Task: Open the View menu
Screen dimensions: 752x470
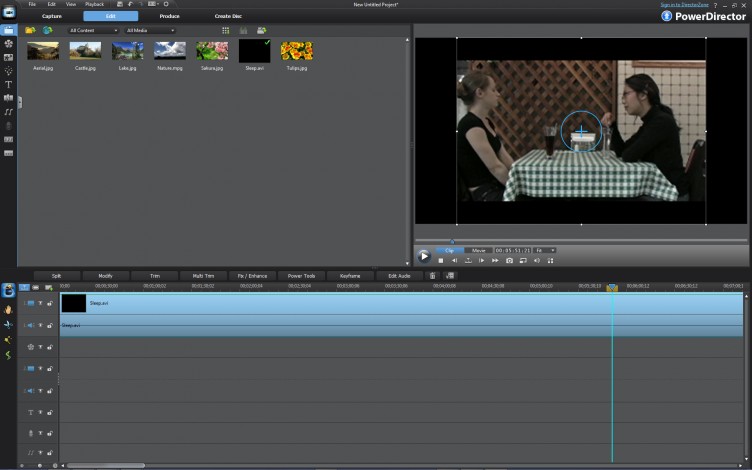Action: (x=70, y=4)
